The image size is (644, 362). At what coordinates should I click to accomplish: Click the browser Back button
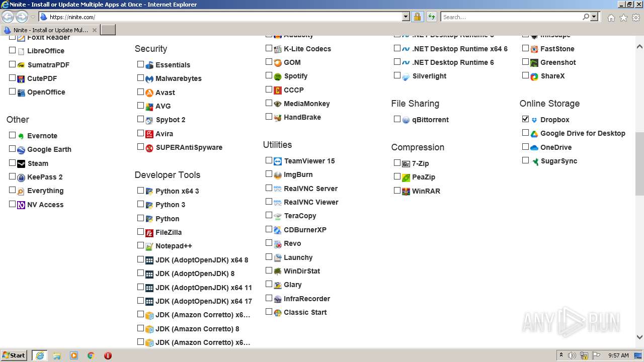click(8, 17)
